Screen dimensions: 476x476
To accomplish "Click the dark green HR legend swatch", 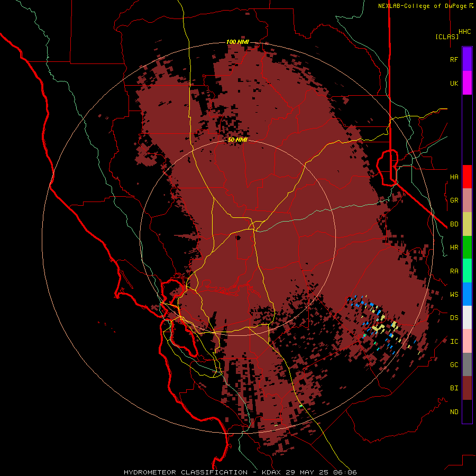I will pos(467,248).
